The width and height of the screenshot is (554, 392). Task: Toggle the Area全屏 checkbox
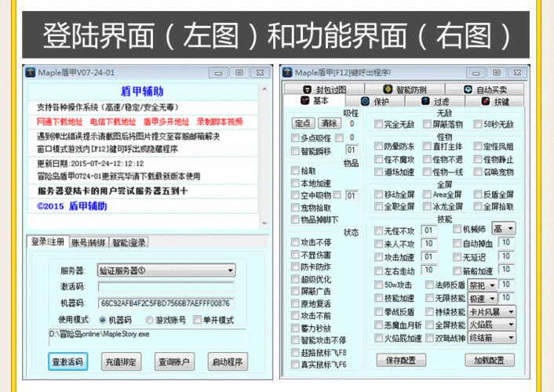click(427, 194)
